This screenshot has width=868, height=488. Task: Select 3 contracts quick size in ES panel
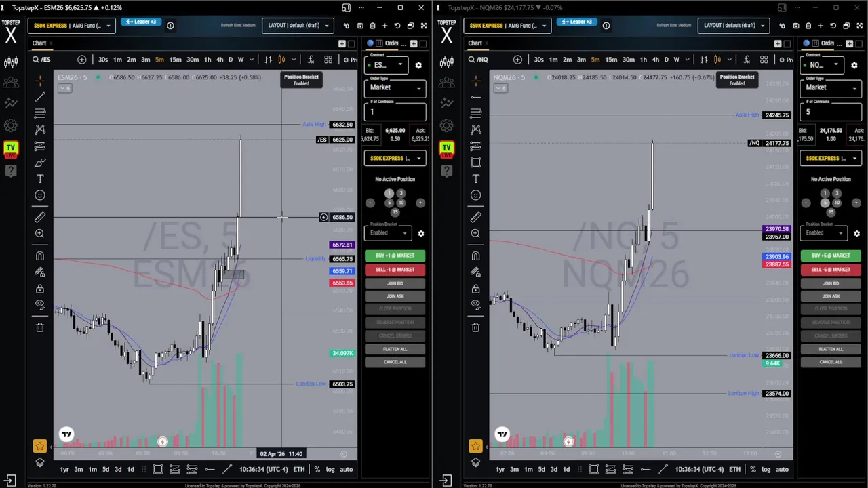click(x=401, y=193)
